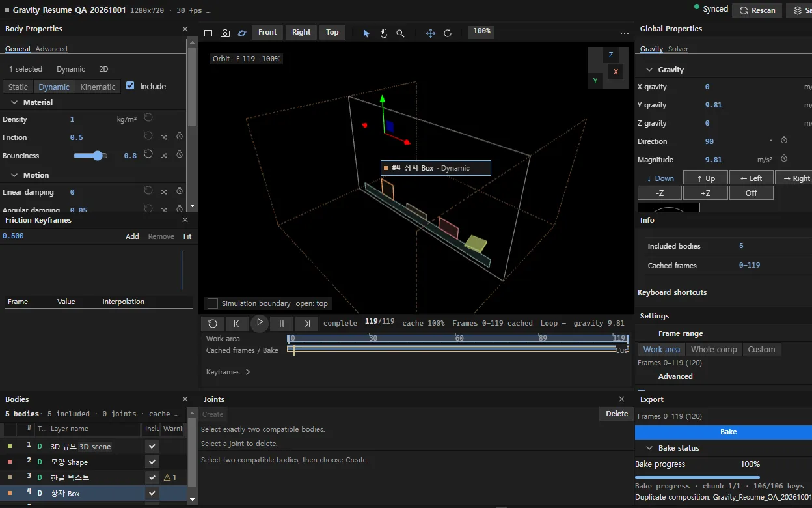The width and height of the screenshot is (812, 508).
Task: Set body type to Kinematic
Action: (98, 87)
